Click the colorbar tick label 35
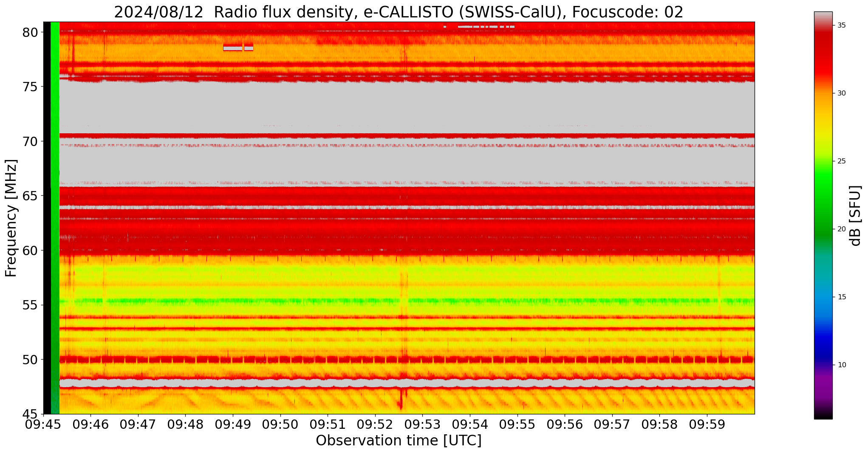 click(841, 25)
